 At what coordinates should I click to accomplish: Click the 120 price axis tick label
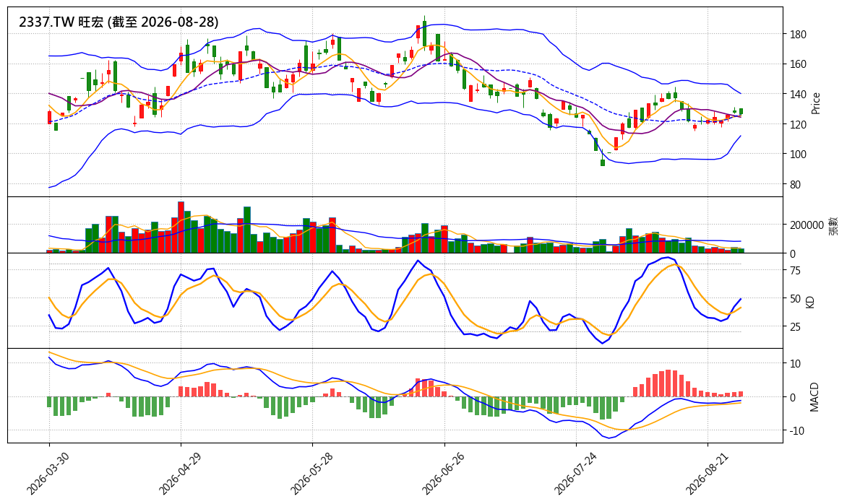click(x=797, y=125)
